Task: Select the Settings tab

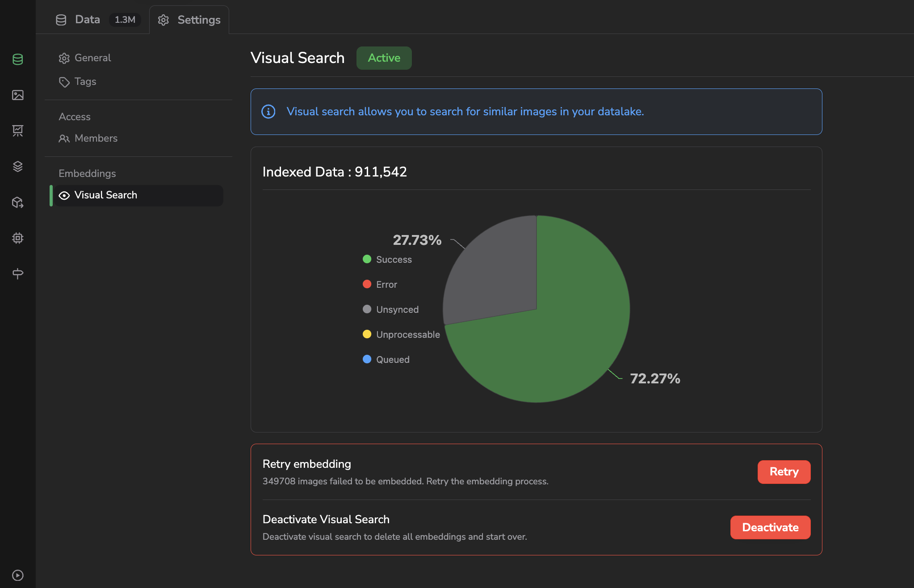Action: click(x=189, y=20)
